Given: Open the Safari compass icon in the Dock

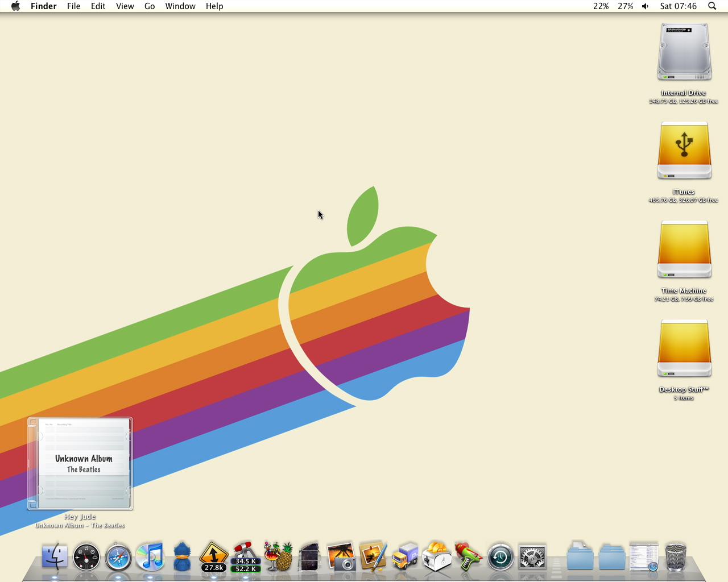Looking at the screenshot, I should (118, 556).
